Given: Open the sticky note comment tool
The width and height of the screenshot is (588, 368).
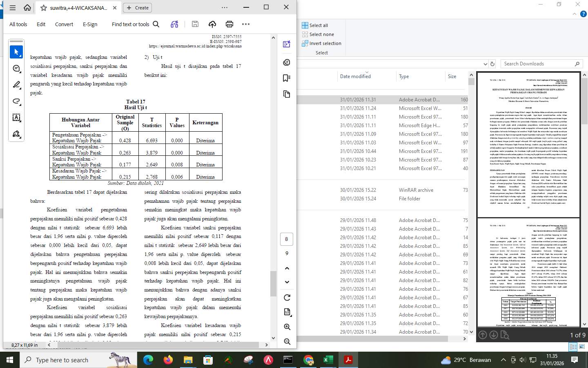Looking at the screenshot, I should tap(16, 68).
